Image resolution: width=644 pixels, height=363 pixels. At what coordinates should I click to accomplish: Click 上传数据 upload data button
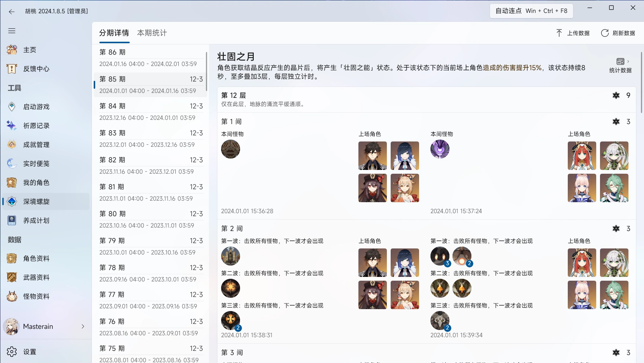coord(573,33)
